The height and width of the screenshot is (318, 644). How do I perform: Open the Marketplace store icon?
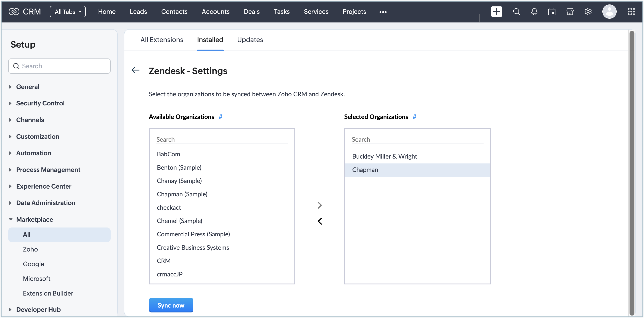[570, 12]
